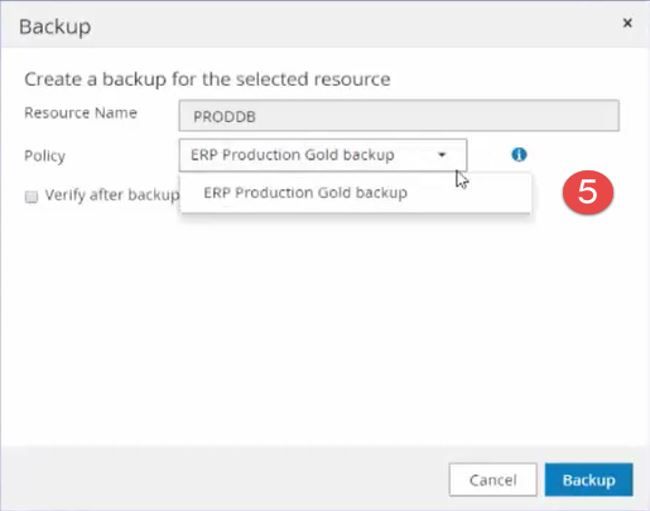Click the Create a backup heading text
The width and height of the screenshot is (650, 511).
coord(207,78)
